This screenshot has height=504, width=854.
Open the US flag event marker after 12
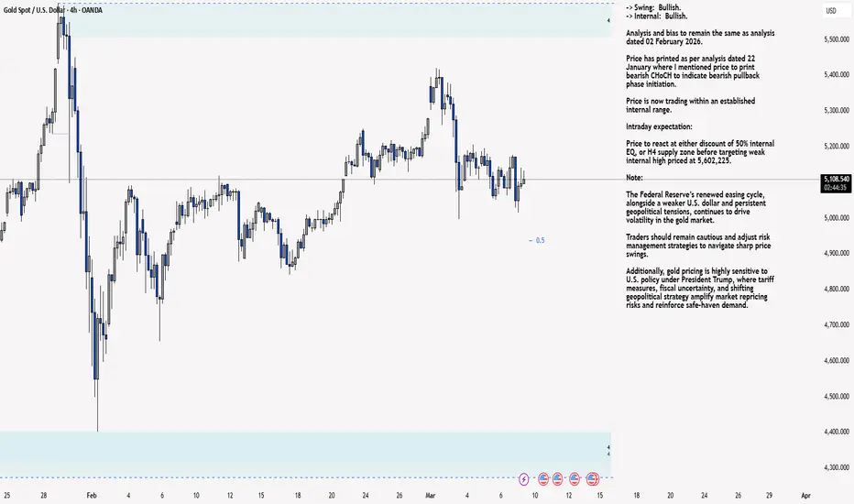pyautogui.click(x=574, y=479)
